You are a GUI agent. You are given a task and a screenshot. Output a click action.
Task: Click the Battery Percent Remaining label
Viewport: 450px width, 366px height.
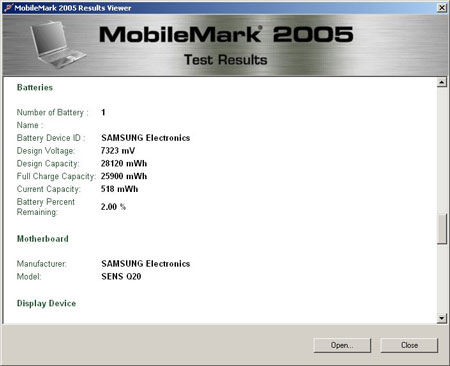coord(46,207)
